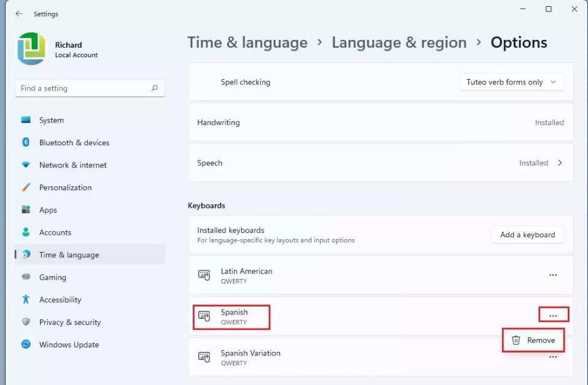This screenshot has height=385, width=588.
Task: Go back using the arrow button
Action: 18,13
